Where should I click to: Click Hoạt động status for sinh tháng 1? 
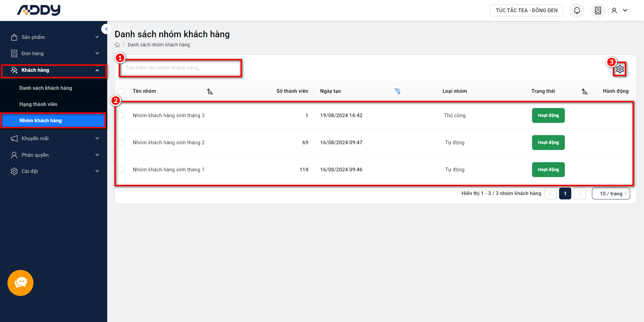coord(548,170)
